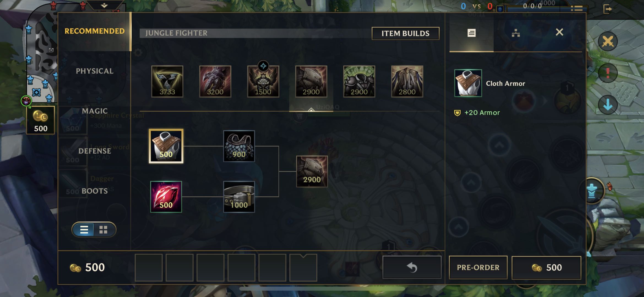
Task: Select the 3200 gold claw item icon
Action: tap(215, 81)
